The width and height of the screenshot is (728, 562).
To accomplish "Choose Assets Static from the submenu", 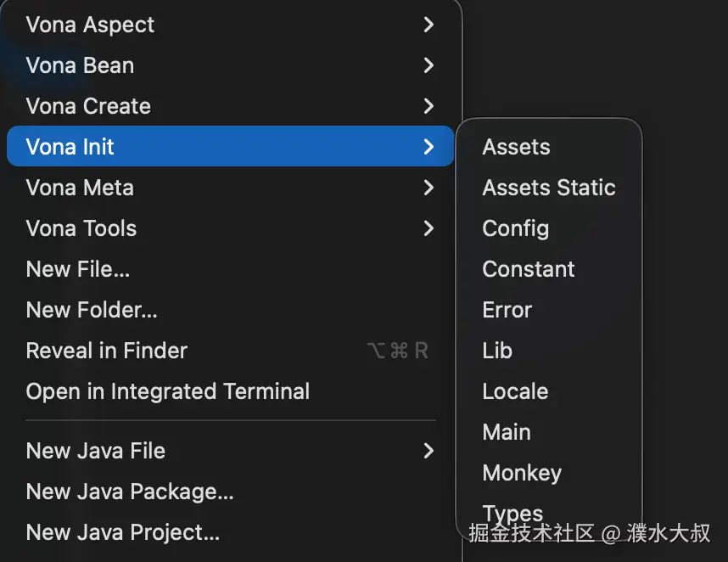I will (549, 188).
